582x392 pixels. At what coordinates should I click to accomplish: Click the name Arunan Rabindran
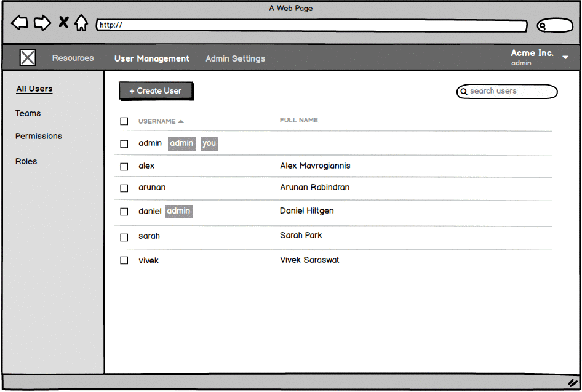coord(315,188)
